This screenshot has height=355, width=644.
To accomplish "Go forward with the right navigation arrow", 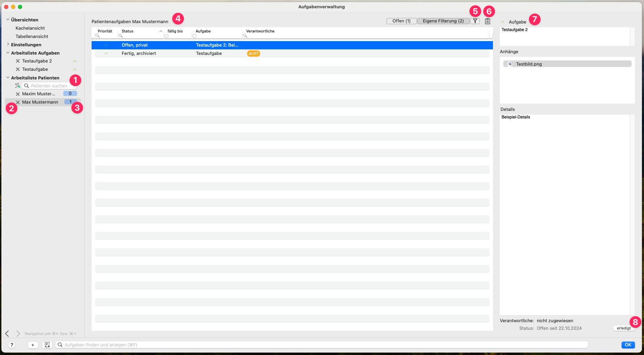I will point(18,333).
